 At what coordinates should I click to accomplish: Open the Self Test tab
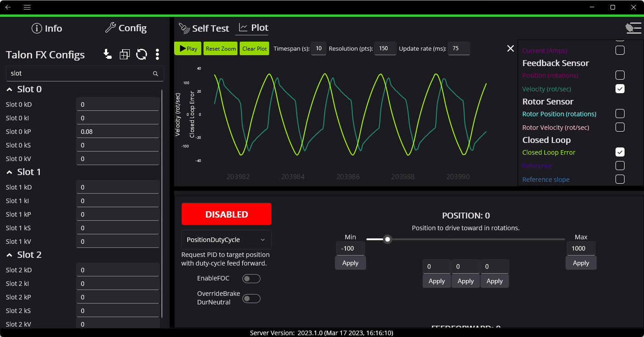[x=204, y=28]
